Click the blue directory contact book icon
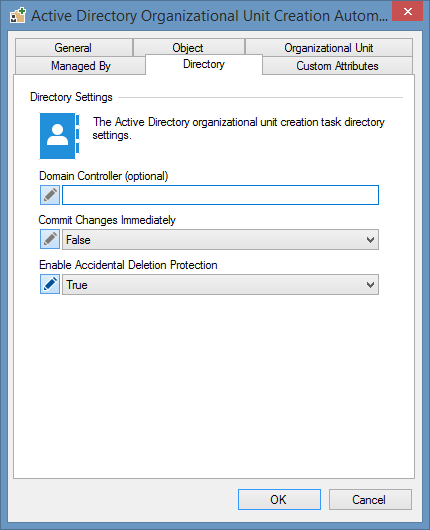The image size is (430, 530). pos(59,136)
